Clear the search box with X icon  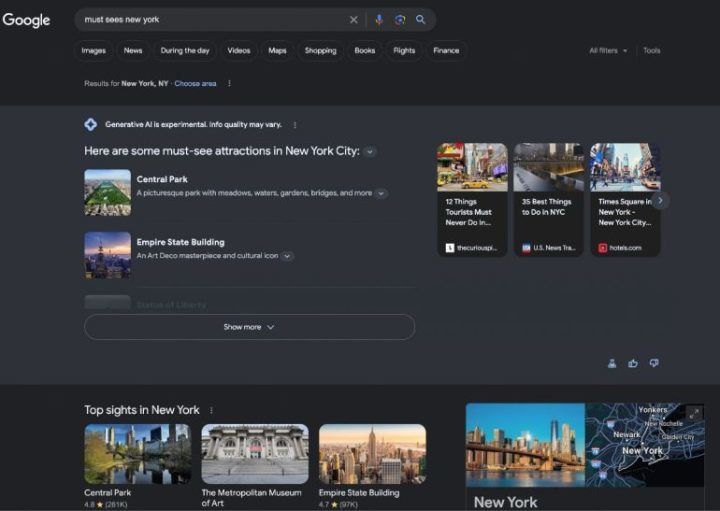pyautogui.click(x=354, y=20)
